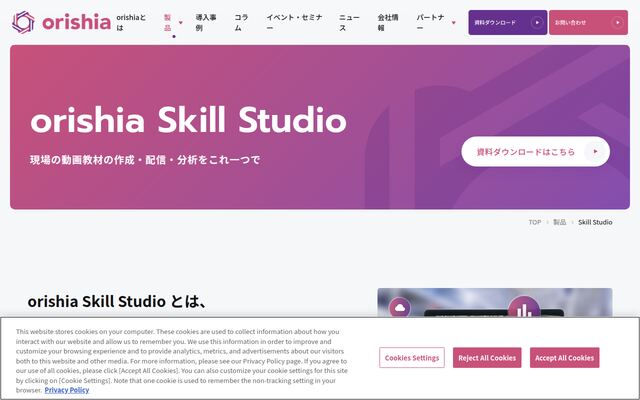
Task: Click the cloud icon on product image
Action: (x=400, y=307)
